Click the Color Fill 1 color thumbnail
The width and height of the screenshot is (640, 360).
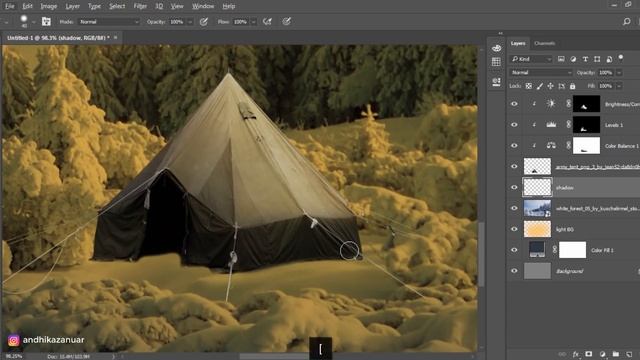click(537, 250)
